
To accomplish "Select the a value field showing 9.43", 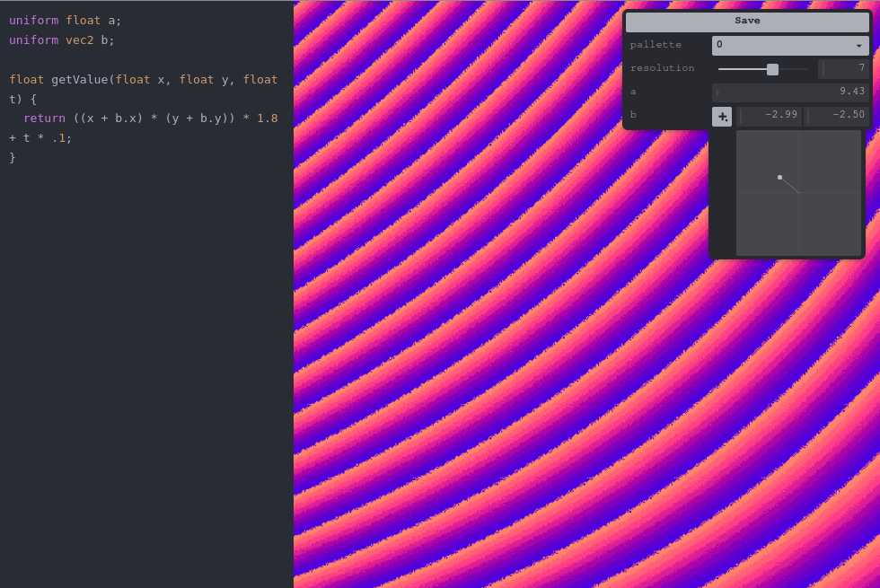I will pos(790,92).
